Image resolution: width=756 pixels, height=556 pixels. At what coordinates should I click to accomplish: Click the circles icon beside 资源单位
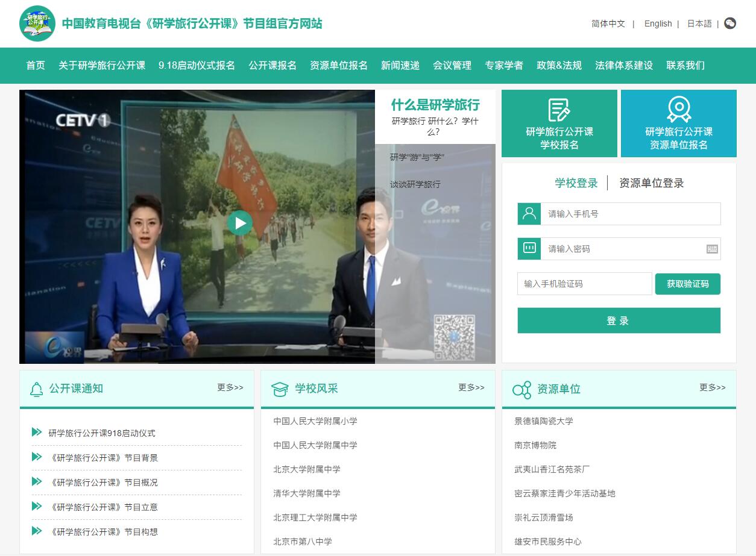pyautogui.click(x=521, y=389)
